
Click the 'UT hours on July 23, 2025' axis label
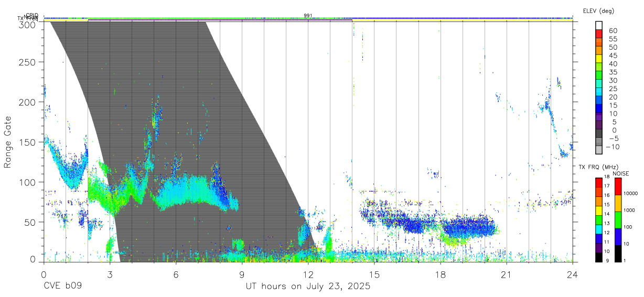tap(308, 287)
